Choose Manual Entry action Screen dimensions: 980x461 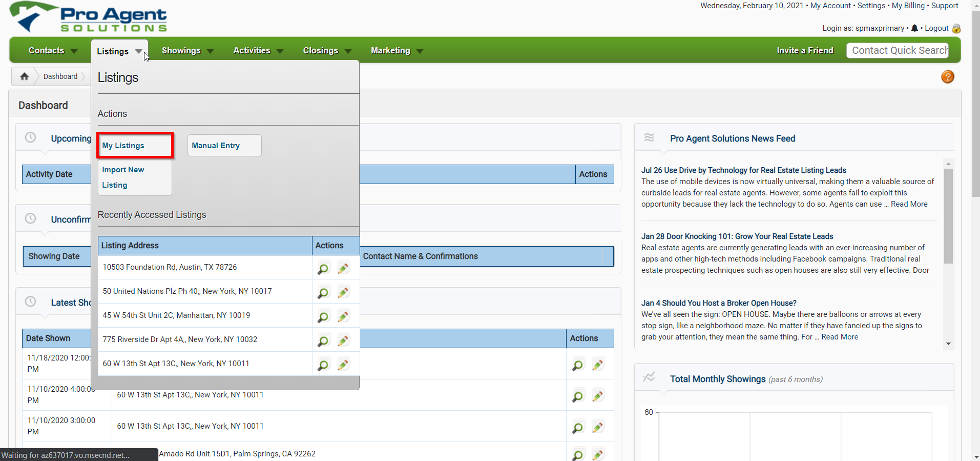click(x=224, y=146)
